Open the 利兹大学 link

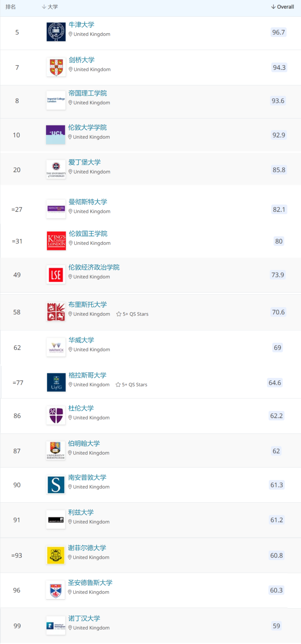click(x=81, y=512)
